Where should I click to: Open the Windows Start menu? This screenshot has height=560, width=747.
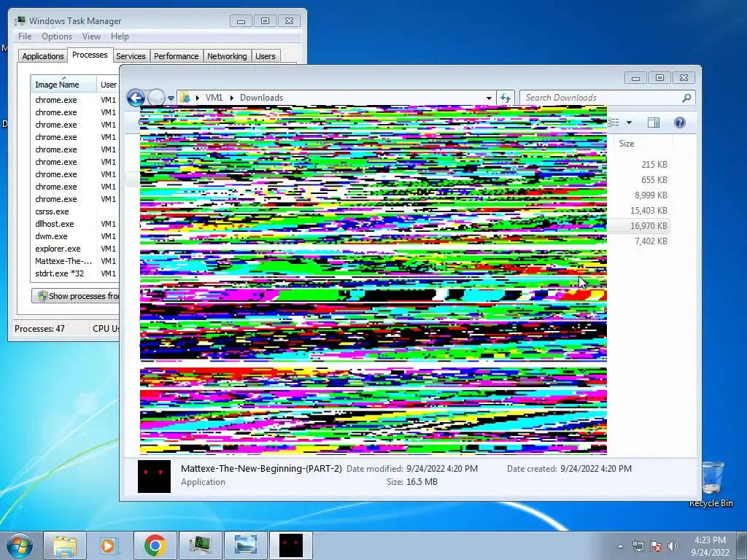[x=20, y=545]
